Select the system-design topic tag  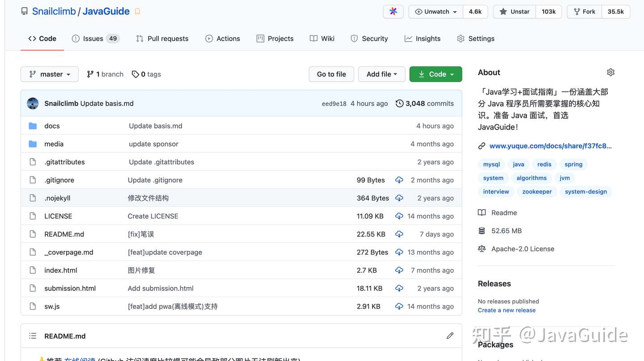586,192
